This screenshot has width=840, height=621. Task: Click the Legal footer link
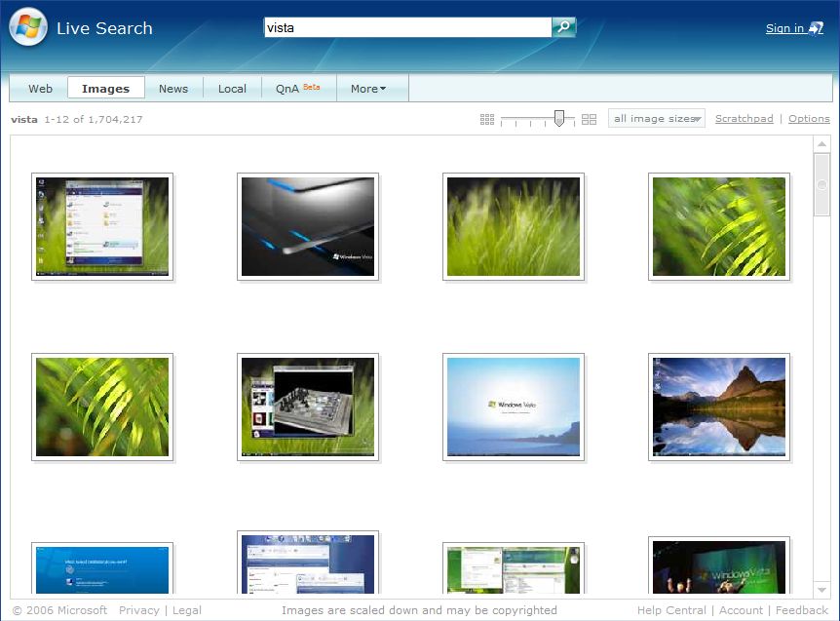click(186, 610)
